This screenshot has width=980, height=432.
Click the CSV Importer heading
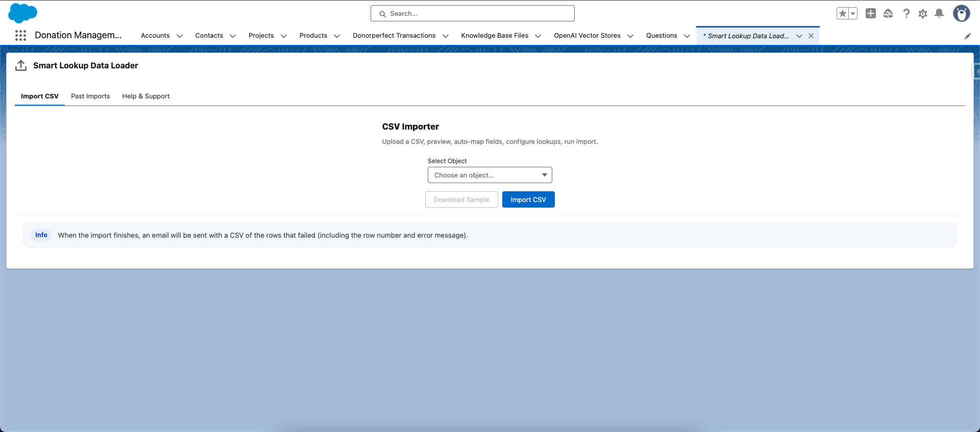coord(411,126)
